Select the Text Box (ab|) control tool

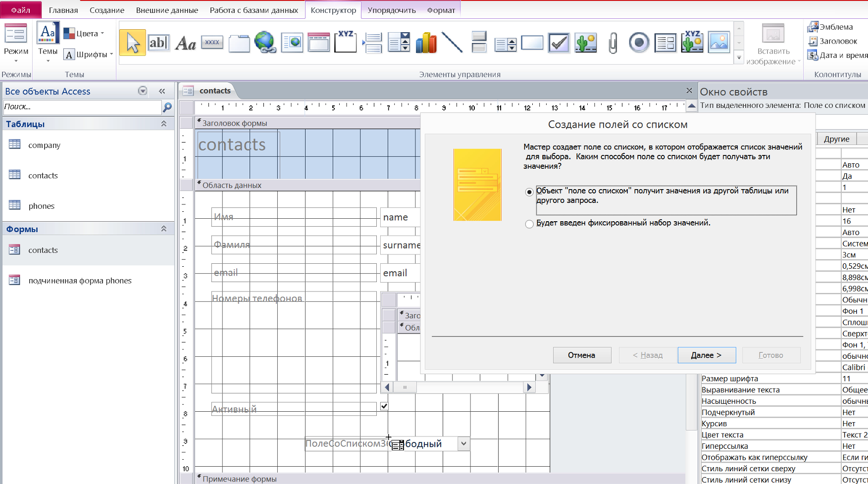pyautogui.click(x=158, y=43)
